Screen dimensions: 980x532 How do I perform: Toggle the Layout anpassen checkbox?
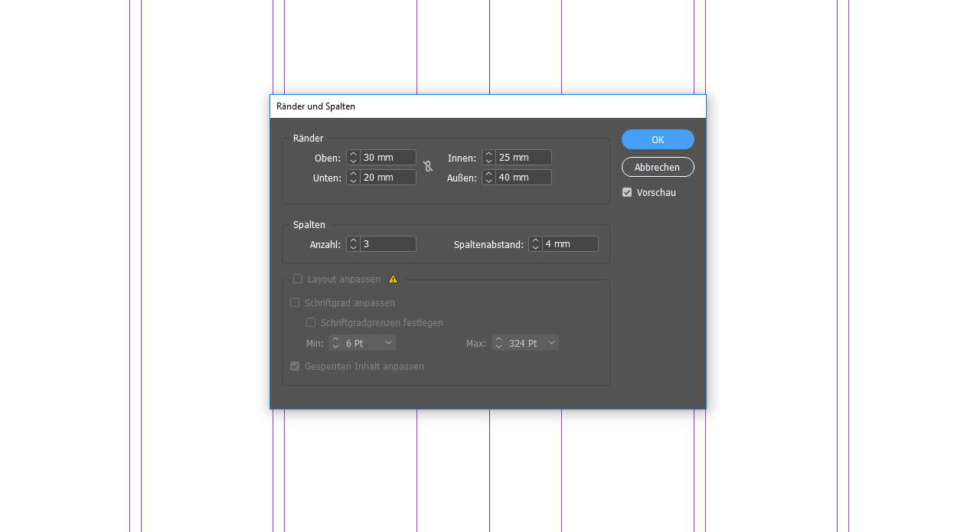coord(298,279)
